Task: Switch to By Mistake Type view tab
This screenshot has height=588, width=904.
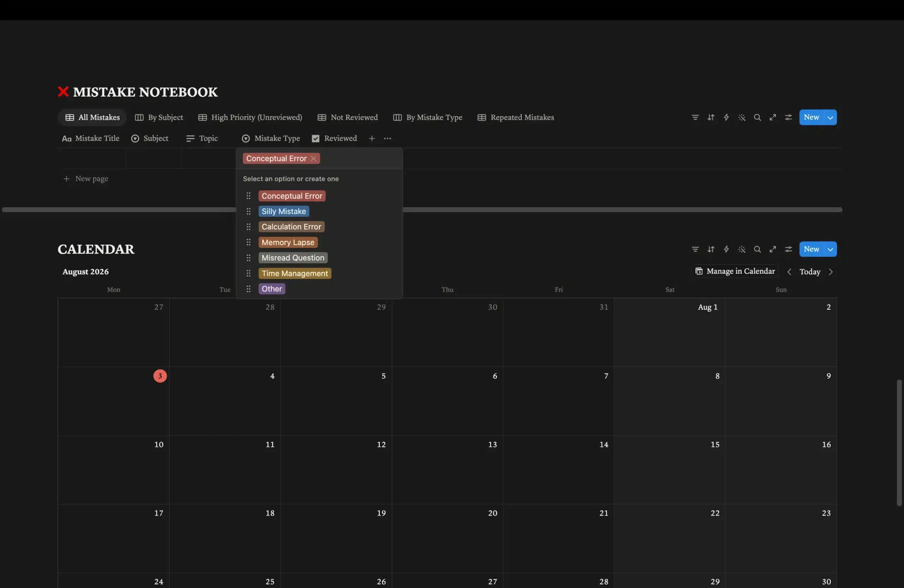Action: tap(428, 117)
